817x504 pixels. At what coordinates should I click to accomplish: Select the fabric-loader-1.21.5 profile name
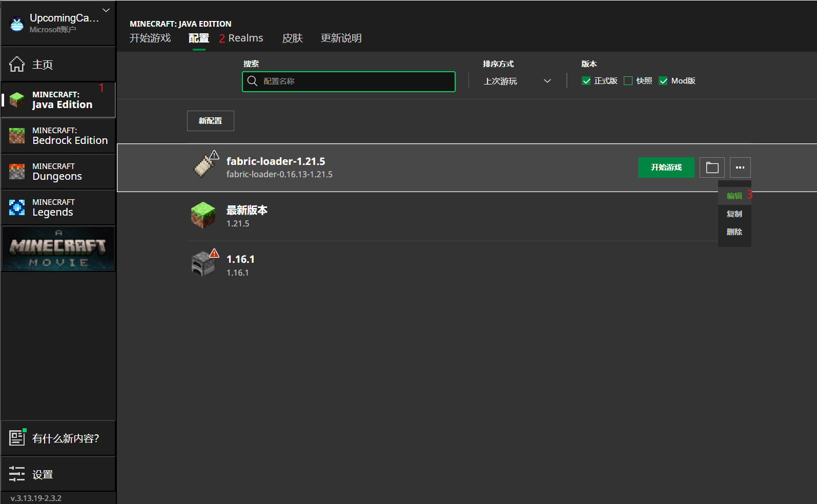click(x=276, y=161)
